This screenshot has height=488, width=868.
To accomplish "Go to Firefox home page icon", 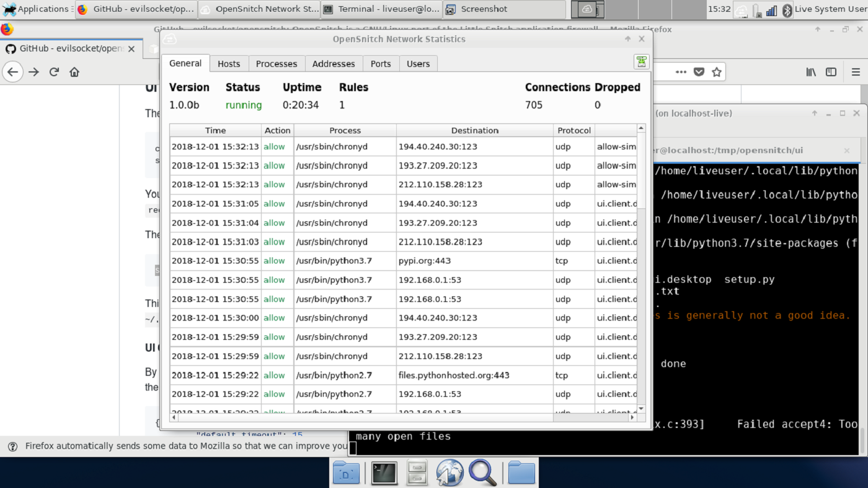I will pos(74,72).
